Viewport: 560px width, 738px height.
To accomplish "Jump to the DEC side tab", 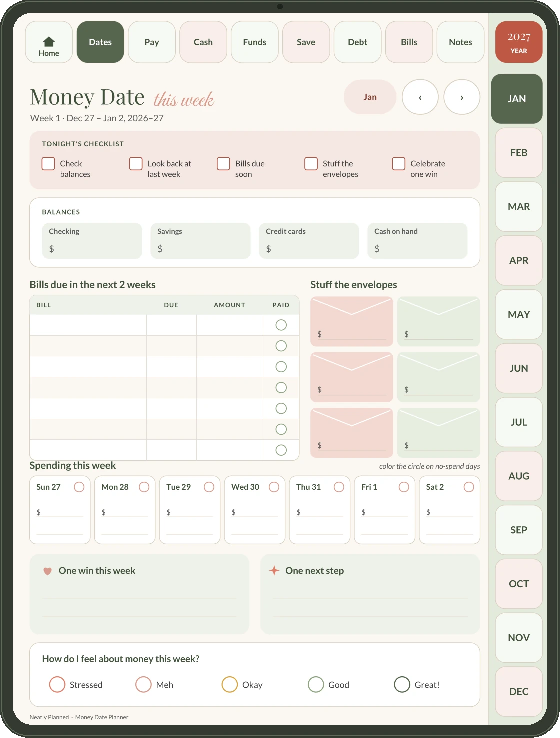I will click(x=519, y=692).
